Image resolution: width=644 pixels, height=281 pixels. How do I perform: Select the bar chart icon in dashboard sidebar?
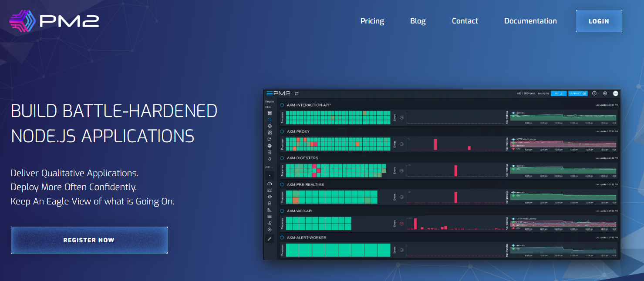coord(270,210)
